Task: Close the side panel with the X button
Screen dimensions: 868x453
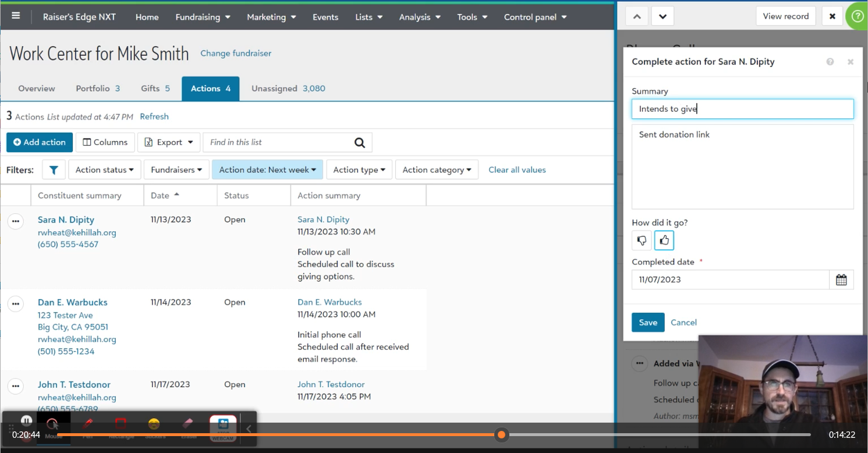Action: coord(832,16)
